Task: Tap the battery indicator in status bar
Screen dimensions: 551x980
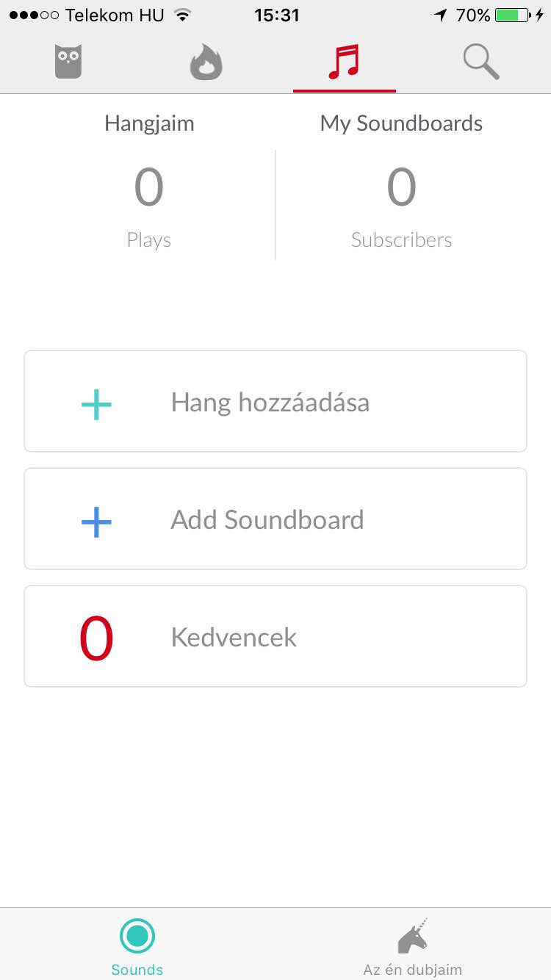Action: coord(512,15)
